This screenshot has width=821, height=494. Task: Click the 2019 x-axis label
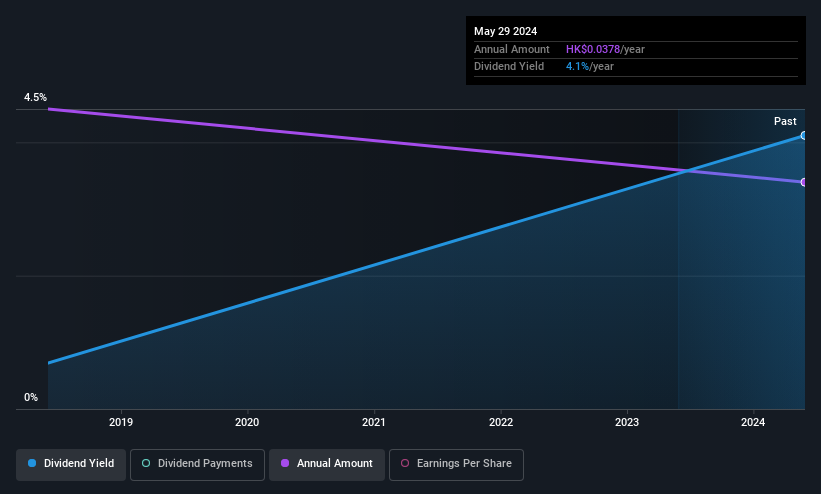click(121, 422)
